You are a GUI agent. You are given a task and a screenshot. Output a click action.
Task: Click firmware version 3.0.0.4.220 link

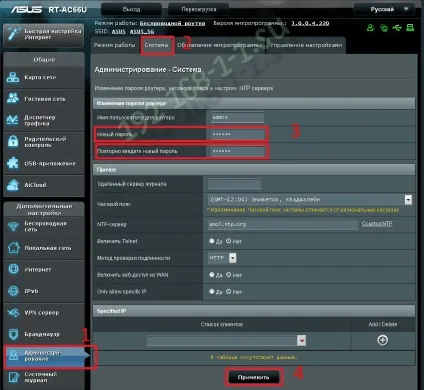pos(310,23)
